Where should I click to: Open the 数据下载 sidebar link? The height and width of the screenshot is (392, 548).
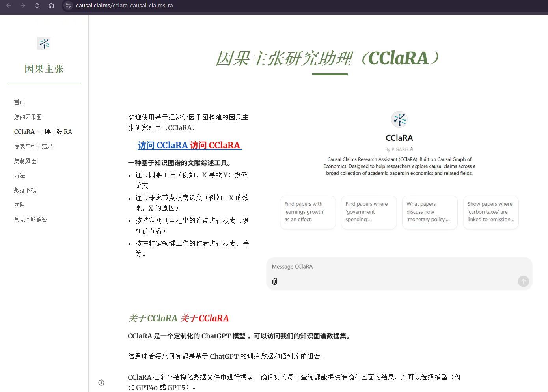(x=25, y=190)
